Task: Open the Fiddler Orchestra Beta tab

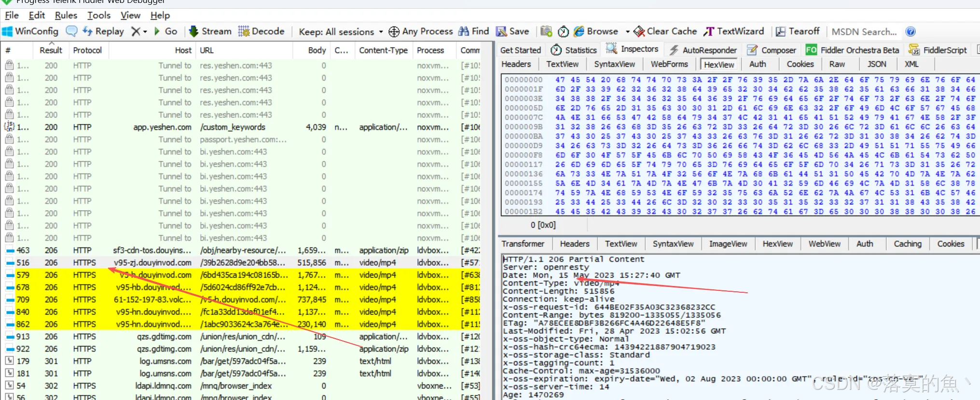Action: click(852, 50)
